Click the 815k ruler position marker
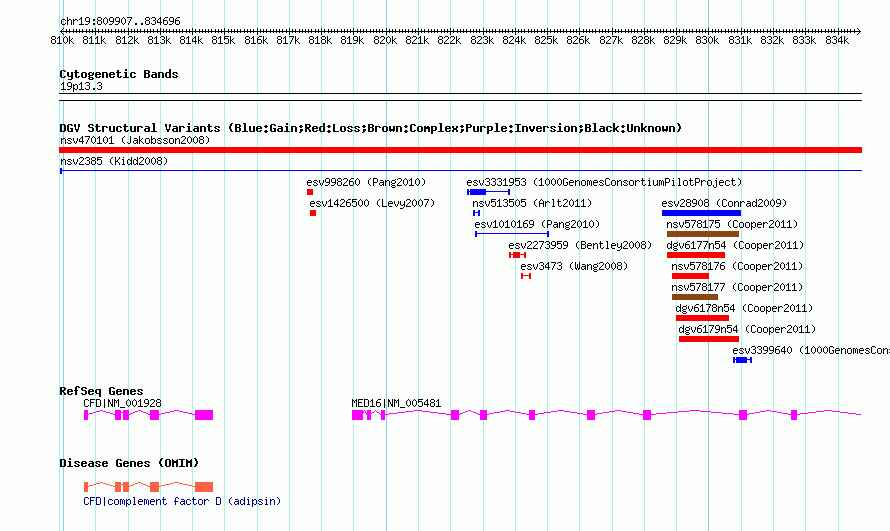The height and width of the screenshot is (531, 890). coord(223,40)
